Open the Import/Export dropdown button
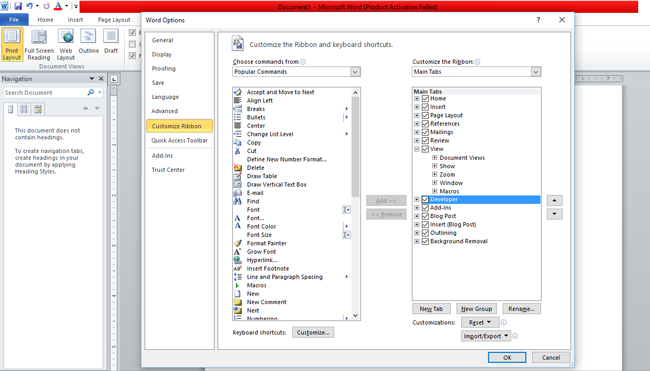650x371 pixels. pyautogui.click(x=486, y=336)
